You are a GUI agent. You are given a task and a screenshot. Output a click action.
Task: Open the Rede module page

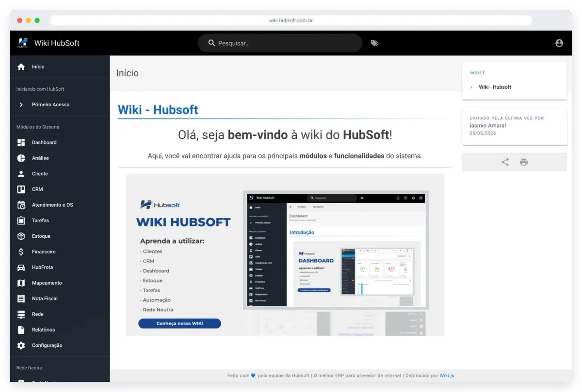(60, 314)
